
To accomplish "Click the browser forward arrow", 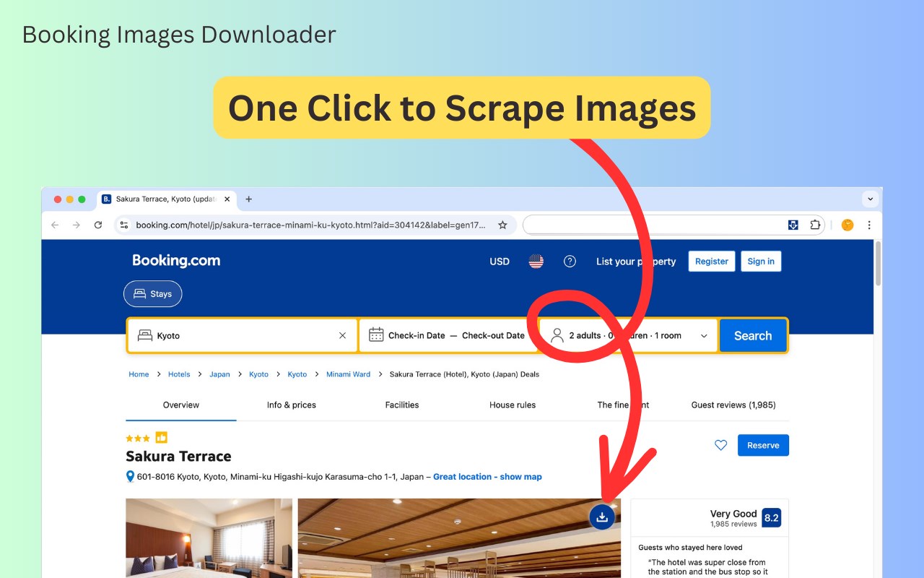I will tap(77, 225).
